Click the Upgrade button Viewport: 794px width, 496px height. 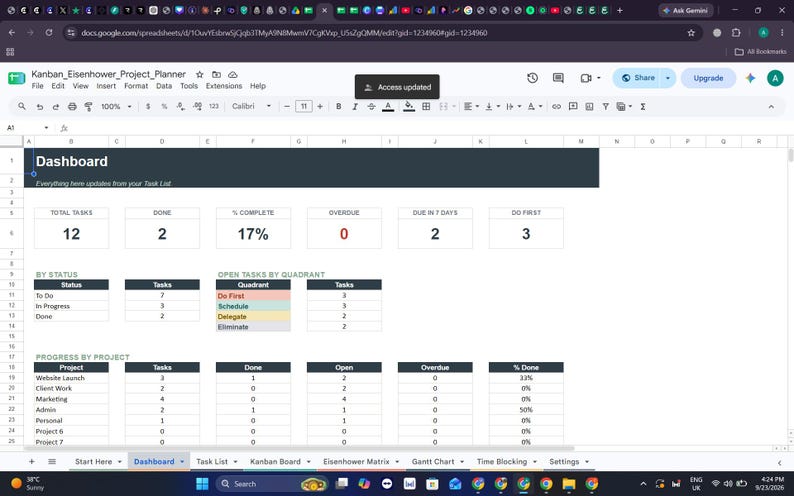(x=708, y=78)
